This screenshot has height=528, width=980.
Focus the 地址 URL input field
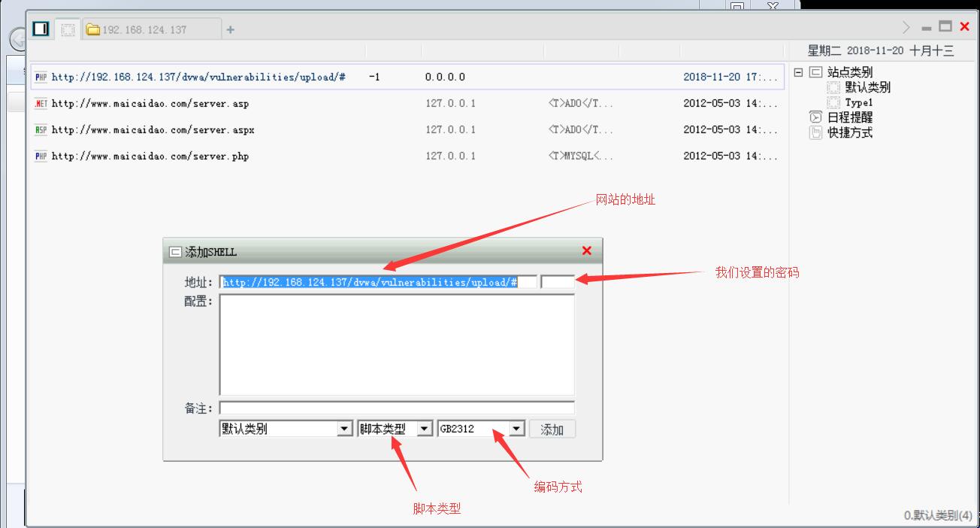click(x=378, y=282)
